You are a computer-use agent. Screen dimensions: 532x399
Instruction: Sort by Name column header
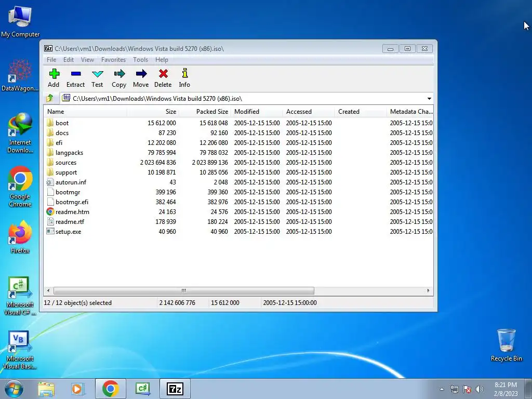tap(86, 112)
